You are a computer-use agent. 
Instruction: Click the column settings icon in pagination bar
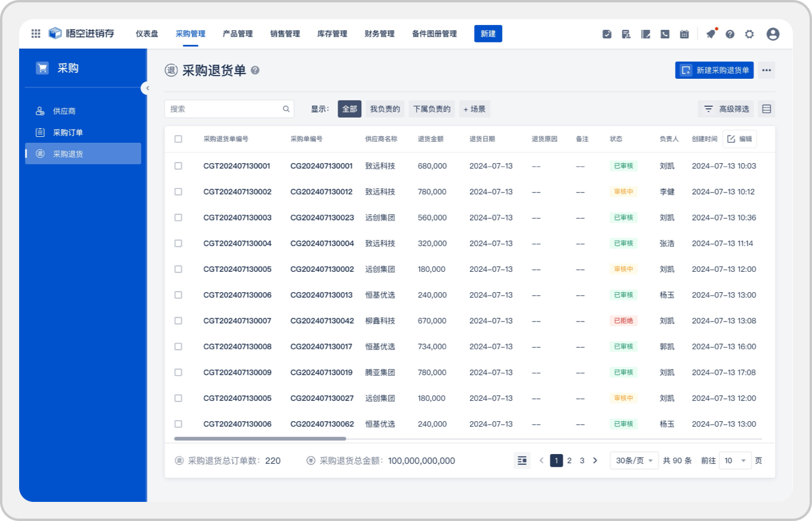click(x=522, y=460)
